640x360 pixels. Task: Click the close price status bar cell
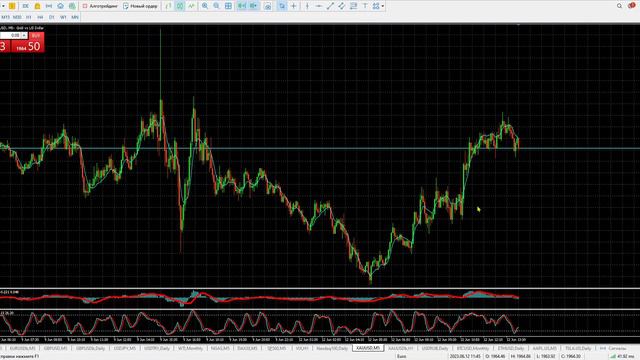tap(571, 356)
